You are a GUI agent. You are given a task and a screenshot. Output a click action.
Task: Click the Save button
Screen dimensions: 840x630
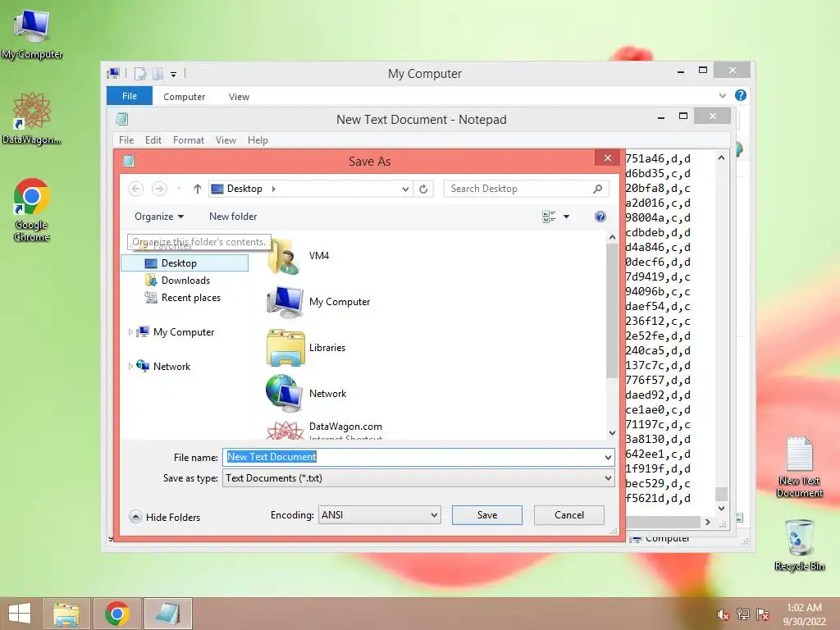click(487, 515)
